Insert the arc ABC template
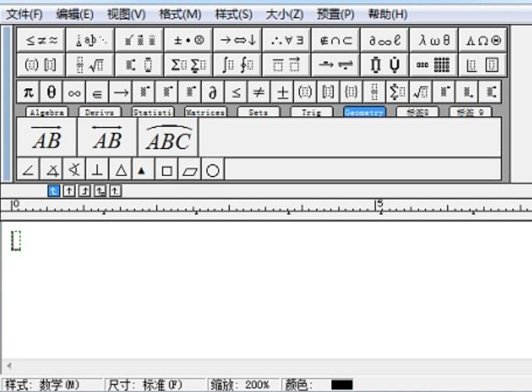 coord(168,138)
